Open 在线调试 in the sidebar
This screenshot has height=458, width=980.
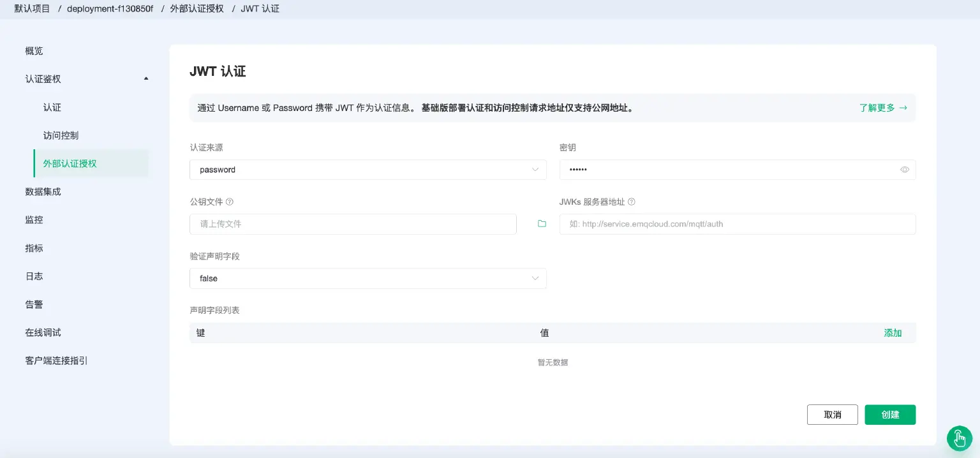tap(43, 332)
